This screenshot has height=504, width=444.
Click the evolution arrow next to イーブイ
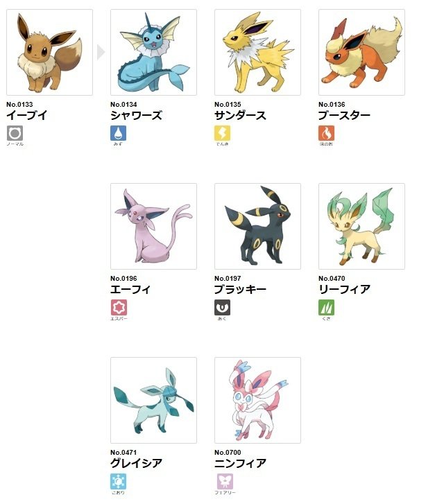(x=101, y=52)
